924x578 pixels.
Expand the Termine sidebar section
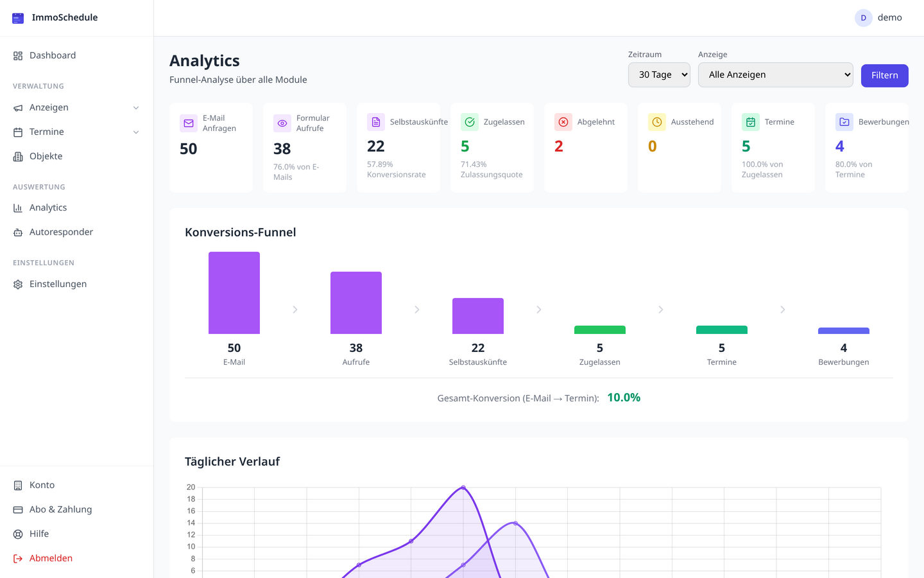(x=75, y=132)
